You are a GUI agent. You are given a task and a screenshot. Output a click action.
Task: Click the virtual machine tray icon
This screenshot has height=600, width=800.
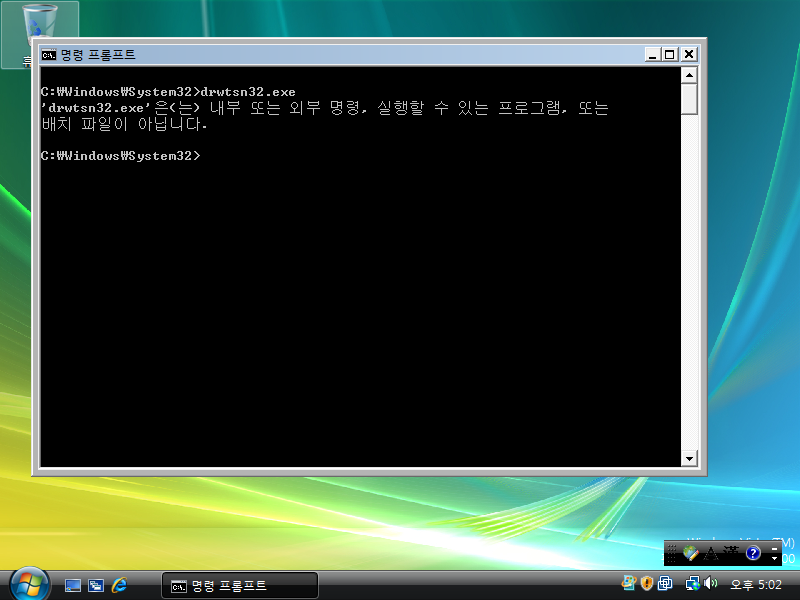pyautogui.click(x=665, y=583)
